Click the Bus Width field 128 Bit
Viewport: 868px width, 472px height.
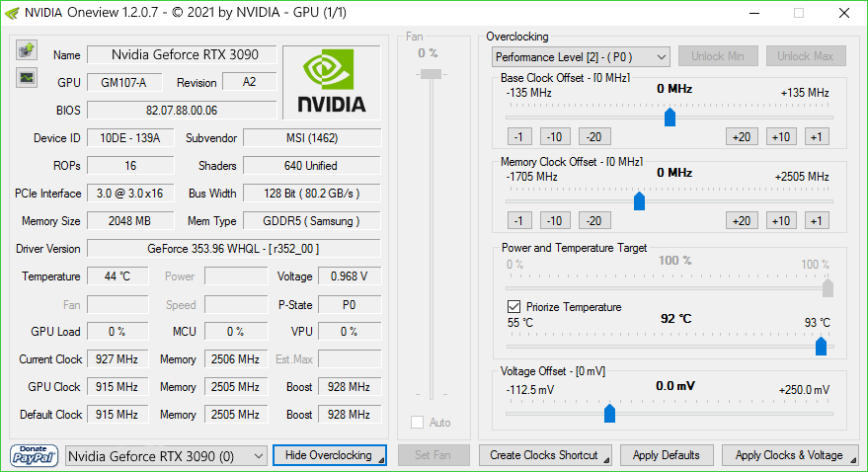pyautogui.click(x=312, y=194)
